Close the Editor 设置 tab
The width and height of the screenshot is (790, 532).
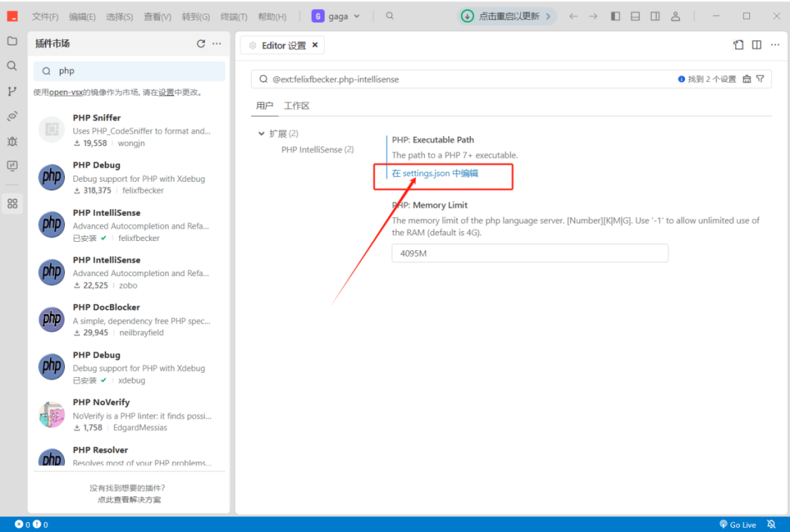315,45
